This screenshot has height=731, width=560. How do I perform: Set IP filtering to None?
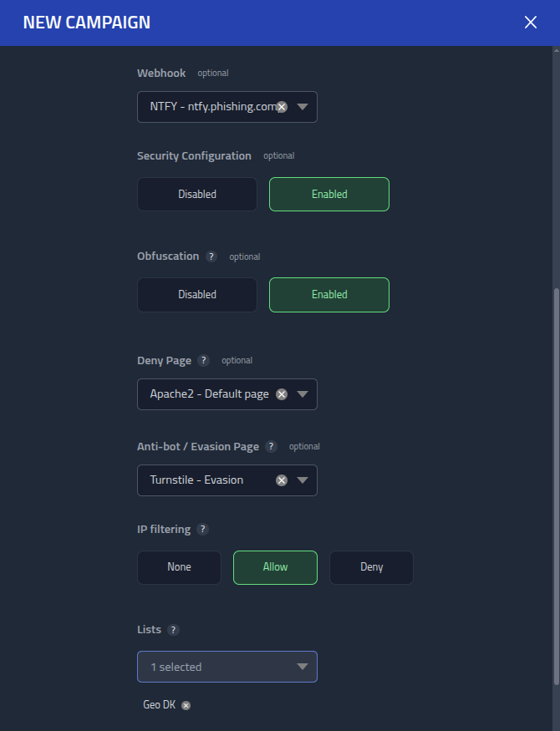coord(179,567)
